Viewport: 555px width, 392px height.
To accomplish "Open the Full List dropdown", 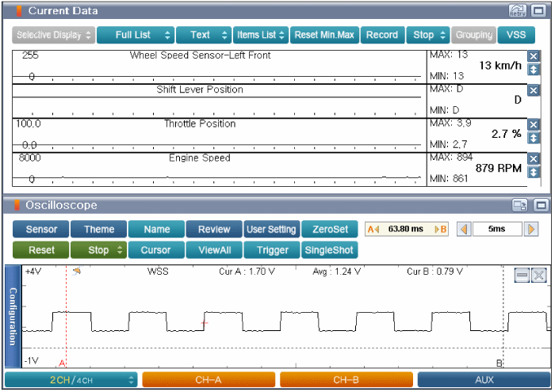I will click(136, 35).
